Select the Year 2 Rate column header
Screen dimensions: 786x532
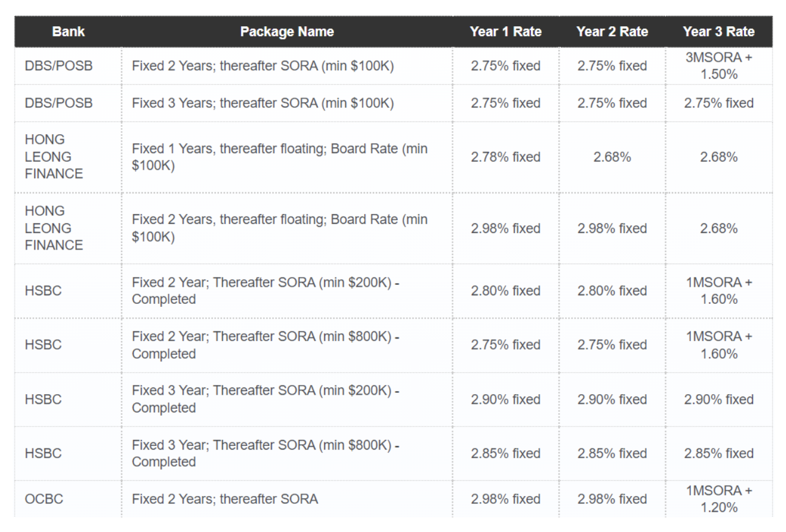(x=612, y=32)
